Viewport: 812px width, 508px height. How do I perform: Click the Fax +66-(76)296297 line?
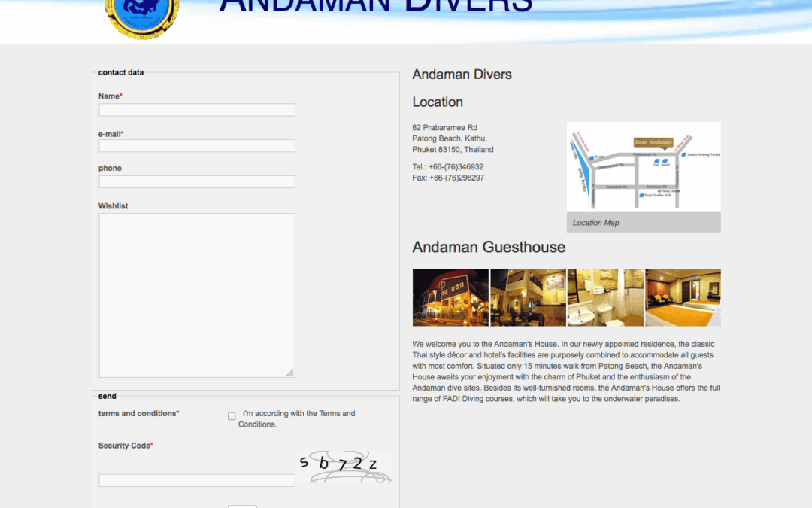tap(448, 178)
